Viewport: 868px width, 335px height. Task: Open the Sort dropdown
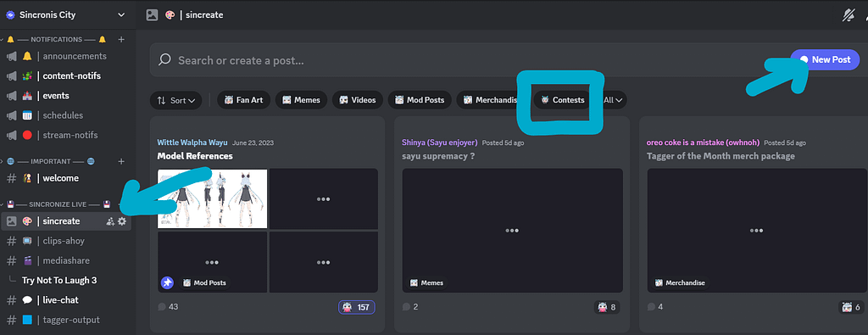[176, 100]
